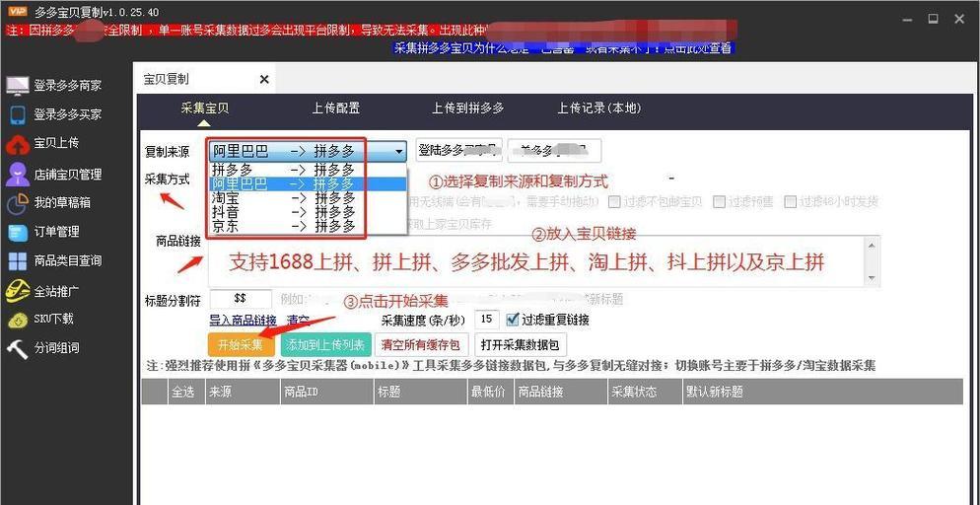
Task: Collapse the 复制来源 dropdown by its arrow
Action: [398, 151]
